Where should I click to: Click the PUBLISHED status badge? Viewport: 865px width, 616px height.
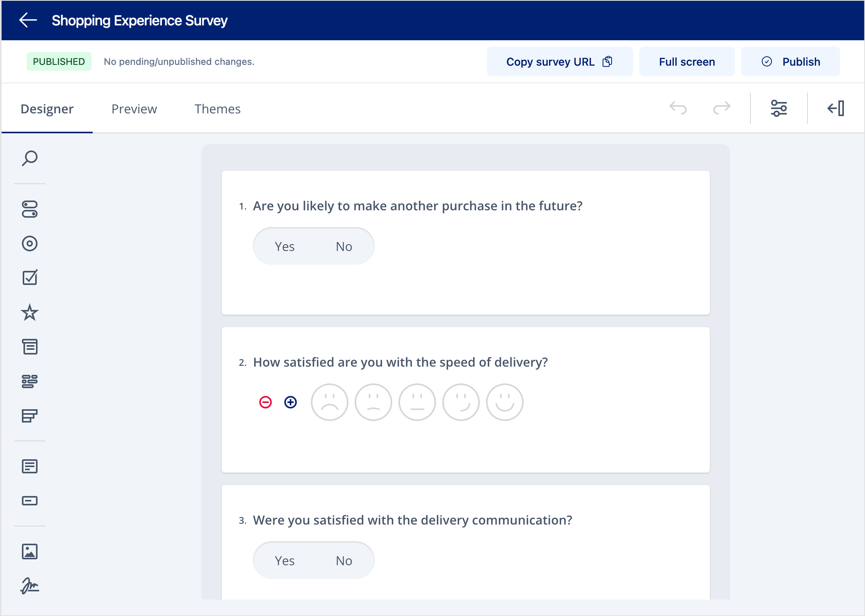coord(59,61)
